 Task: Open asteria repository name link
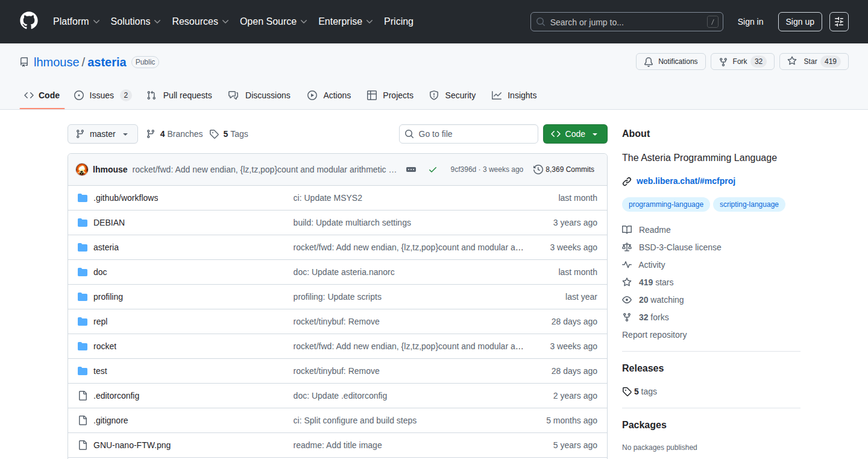(x=107, y=62)
